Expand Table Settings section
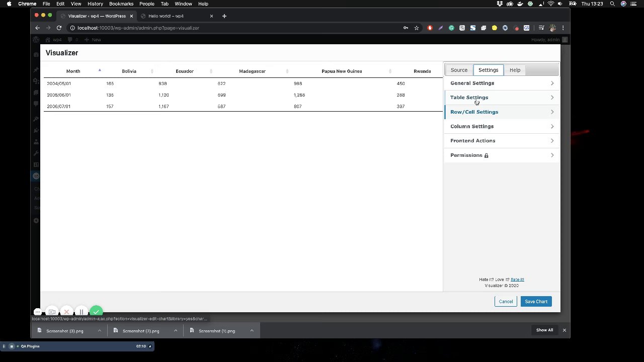 (502, 98)
